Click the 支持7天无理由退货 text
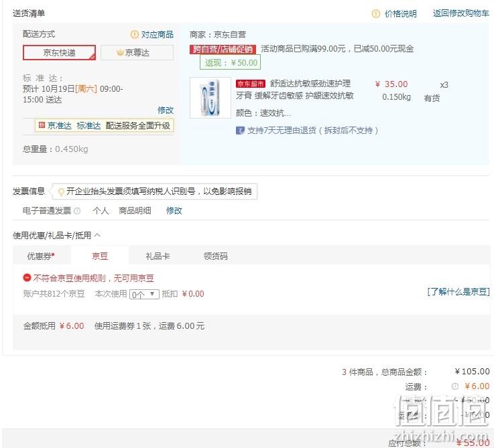The image size is (494, 448). pos(313,131)
